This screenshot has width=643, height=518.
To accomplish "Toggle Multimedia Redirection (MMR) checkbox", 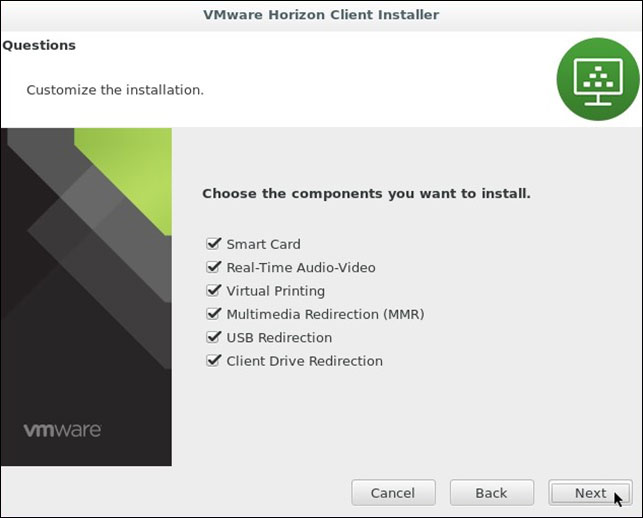I will (x=213, y=314).
